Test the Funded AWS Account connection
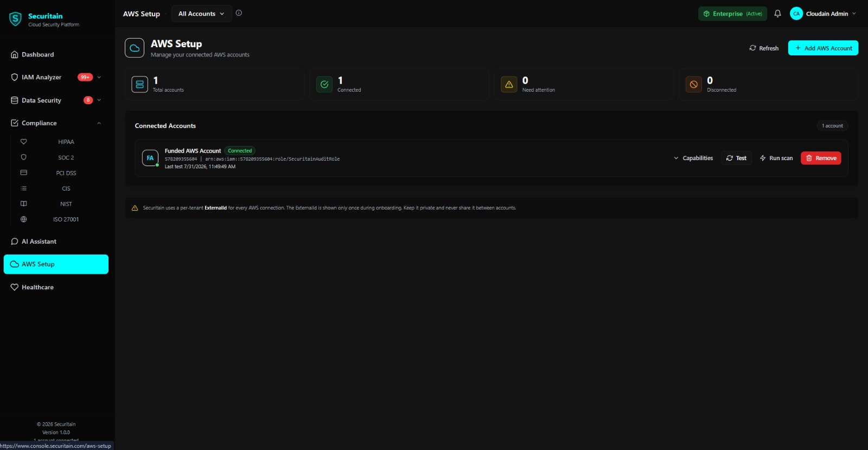Viewport: 868px width, 450px height. pyautogui.click(x=736, y=158)
